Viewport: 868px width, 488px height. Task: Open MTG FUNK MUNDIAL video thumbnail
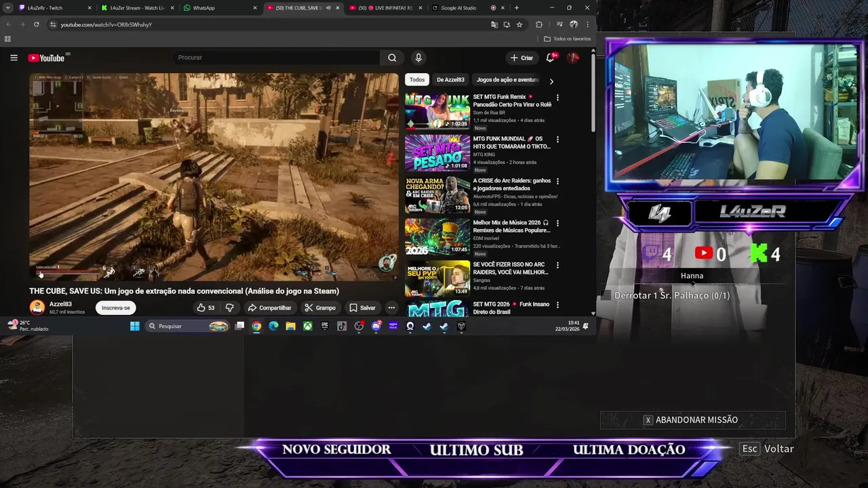437,153
